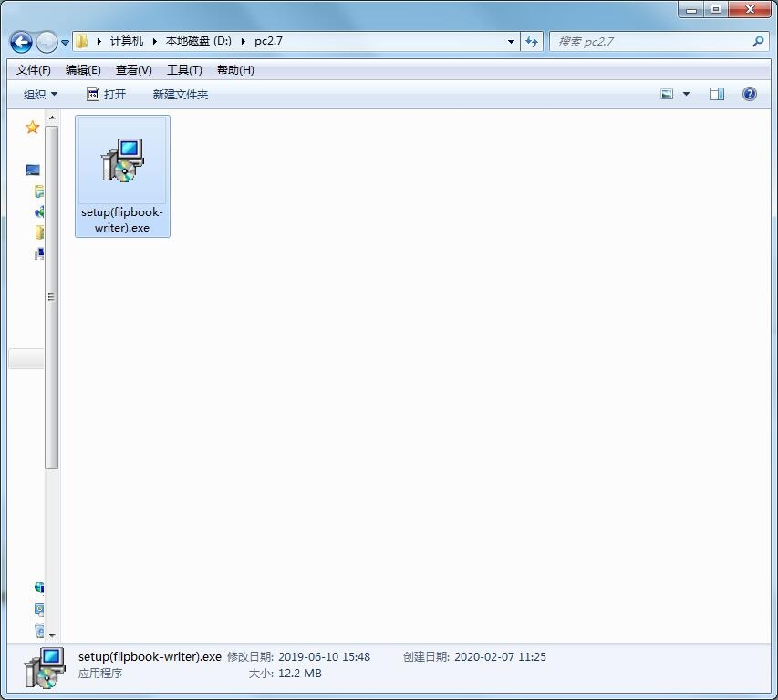This screenshot has width=778, height=700.
Task: Click the 打开 toolbar button
Action: pyautogui.click(x=106, y=94)
